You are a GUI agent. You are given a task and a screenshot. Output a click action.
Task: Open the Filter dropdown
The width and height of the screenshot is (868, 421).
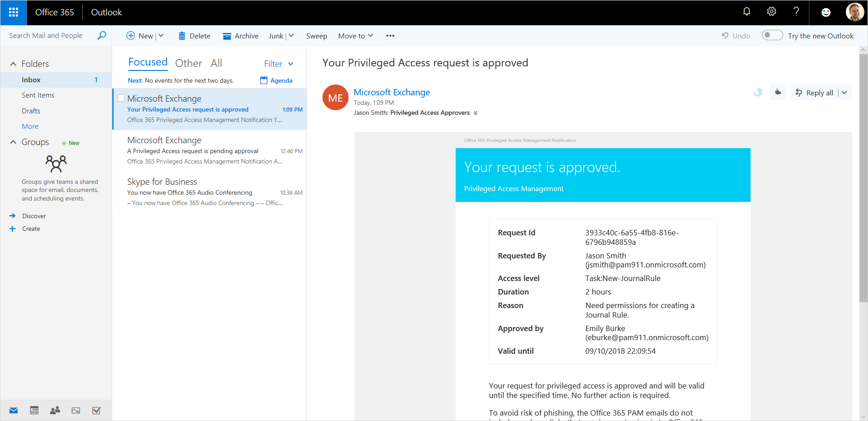(x=279, y=64)
